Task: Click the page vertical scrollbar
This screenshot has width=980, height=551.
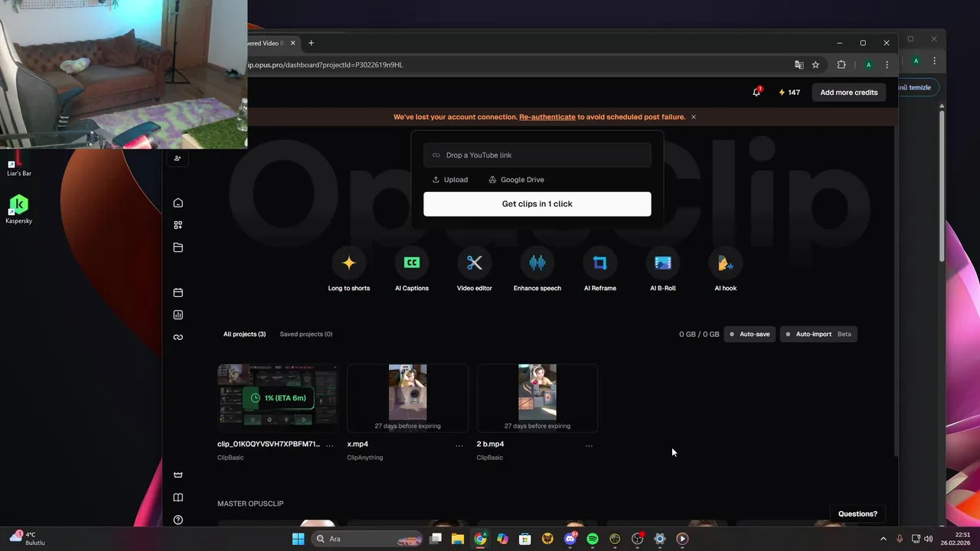Action: (895, 291)
